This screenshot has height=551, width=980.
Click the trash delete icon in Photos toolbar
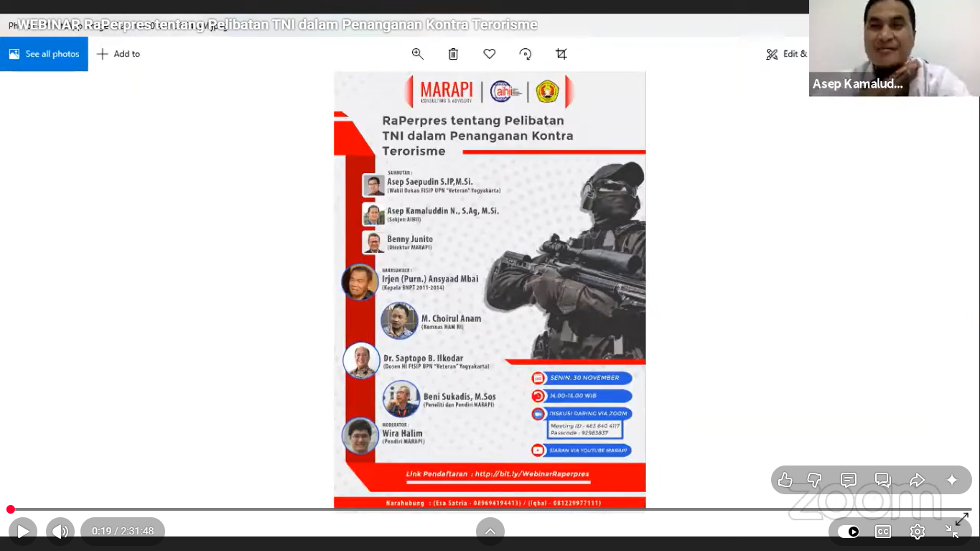coord(453,54)
